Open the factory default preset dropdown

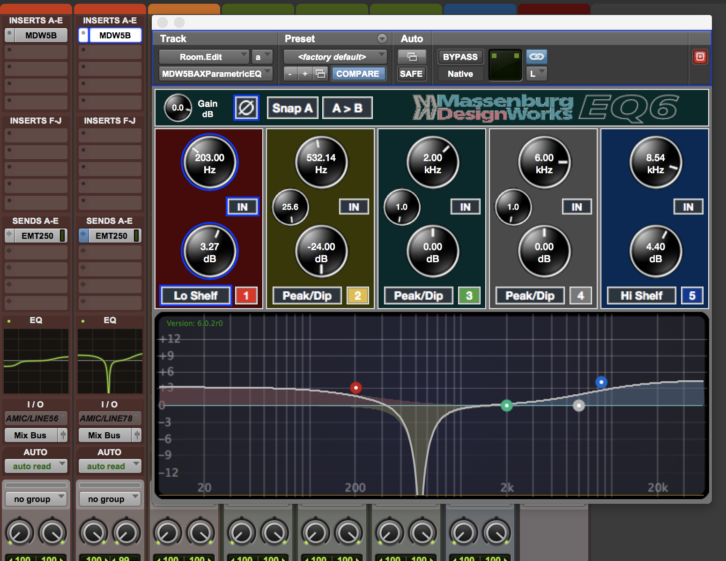pyautogui.click(x=335, y=57)
